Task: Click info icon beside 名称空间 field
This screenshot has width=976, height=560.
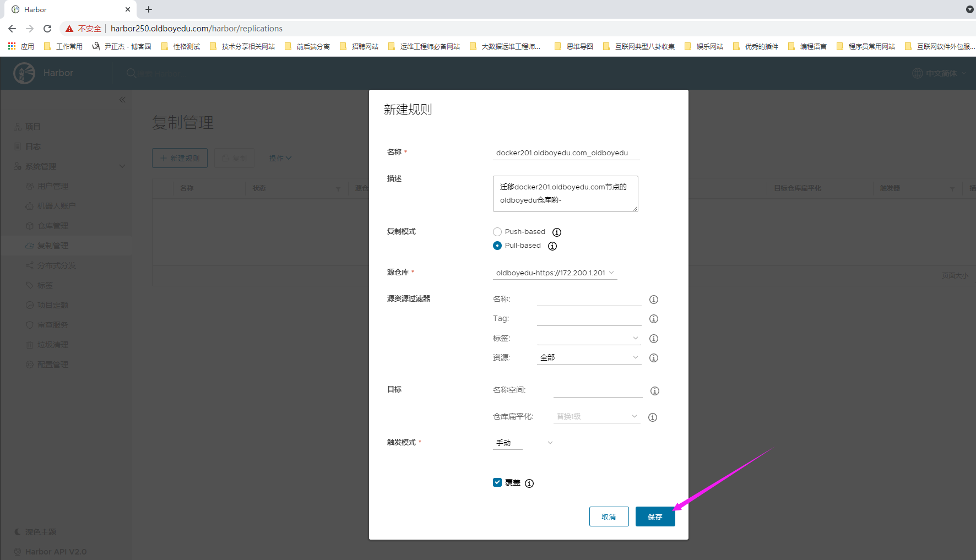Action: 655,391
